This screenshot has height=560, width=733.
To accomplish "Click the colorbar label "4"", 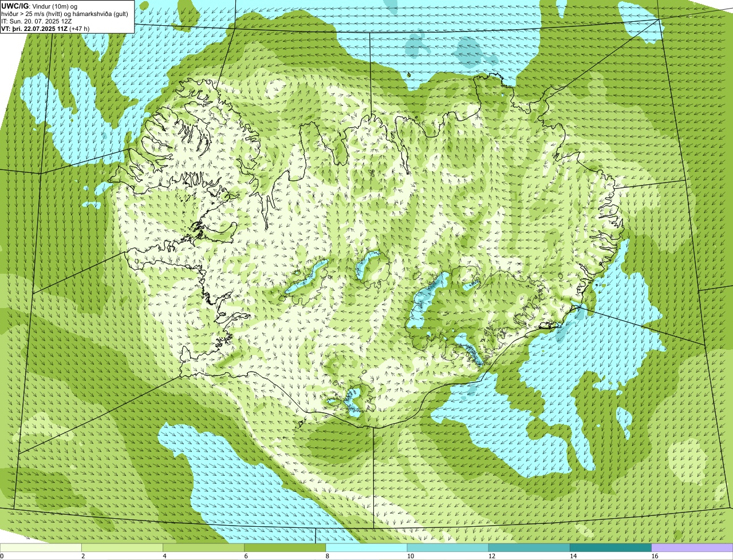I will coord(165,556).
